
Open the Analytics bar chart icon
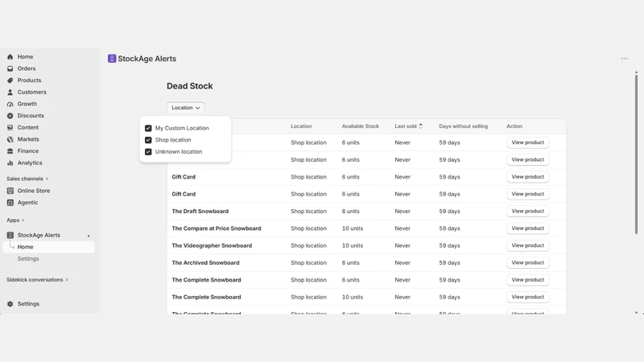tap(10, 163)
